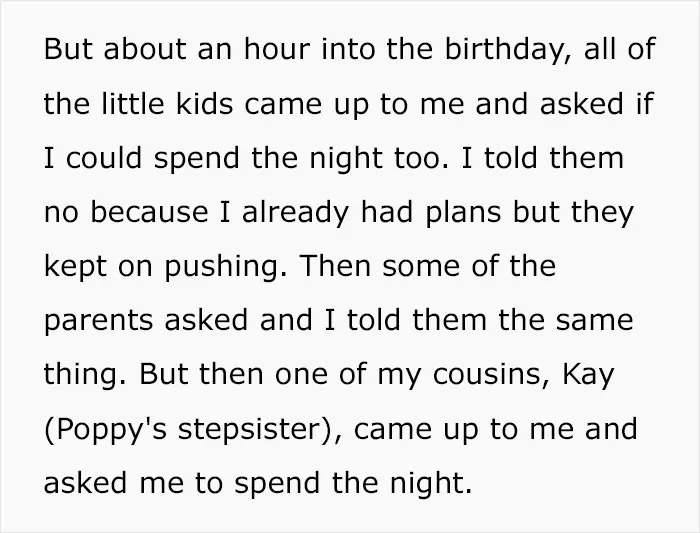Click the word 'cousins' in the paragraph
The width and height of the screenshot is (700, 533).
click(x=491, y=375)
